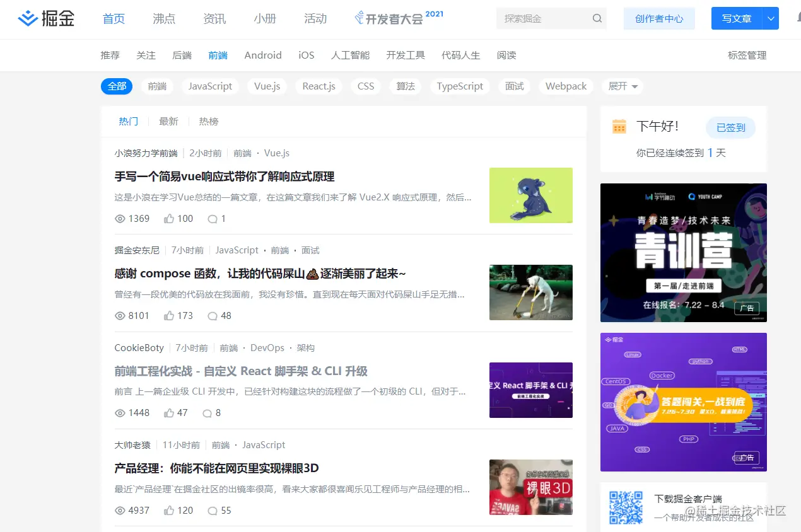Open comments icon with 1 comment
Image resolution: width=801 pixels, height=532 pixels.
213,219
